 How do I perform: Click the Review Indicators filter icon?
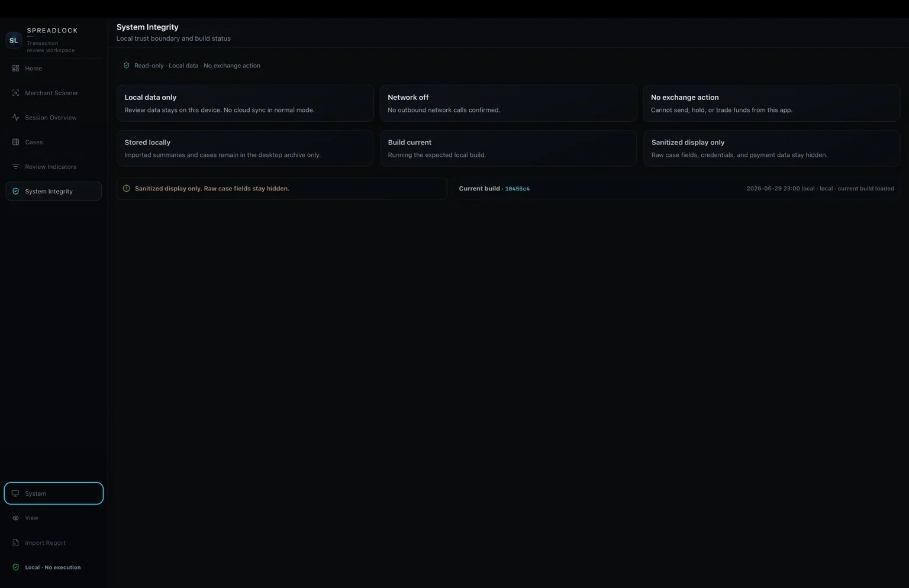pos(15,167)
